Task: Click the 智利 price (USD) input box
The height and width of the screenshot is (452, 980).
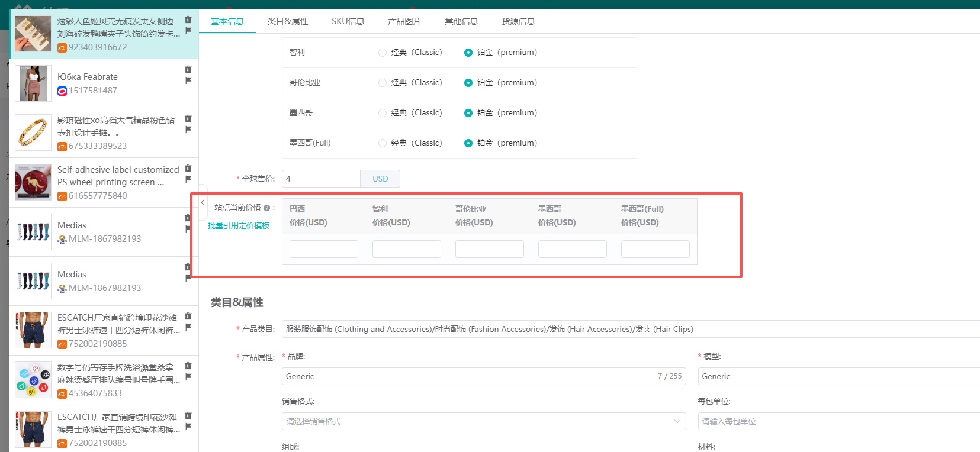Action: [407, 249]
